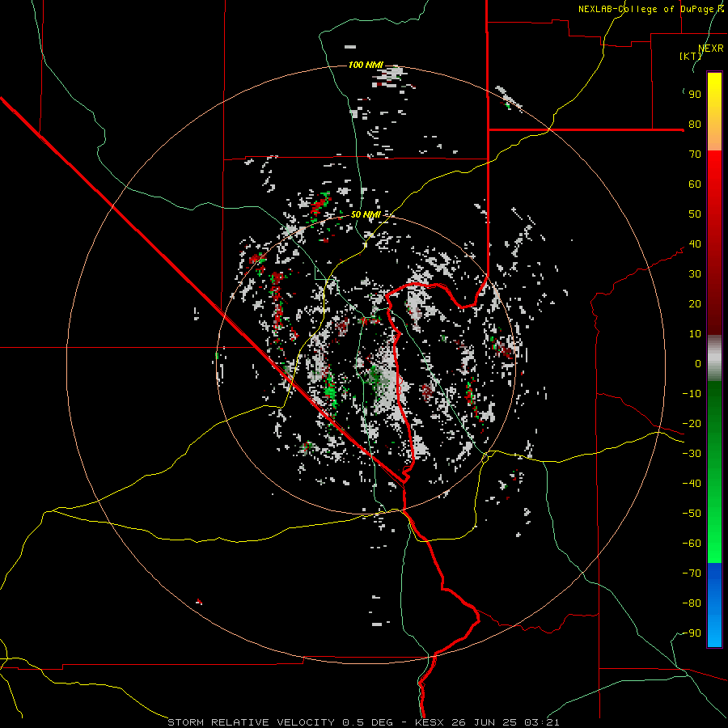
Task: Click the -50 value on velocity scale
Action: point(692,514)
